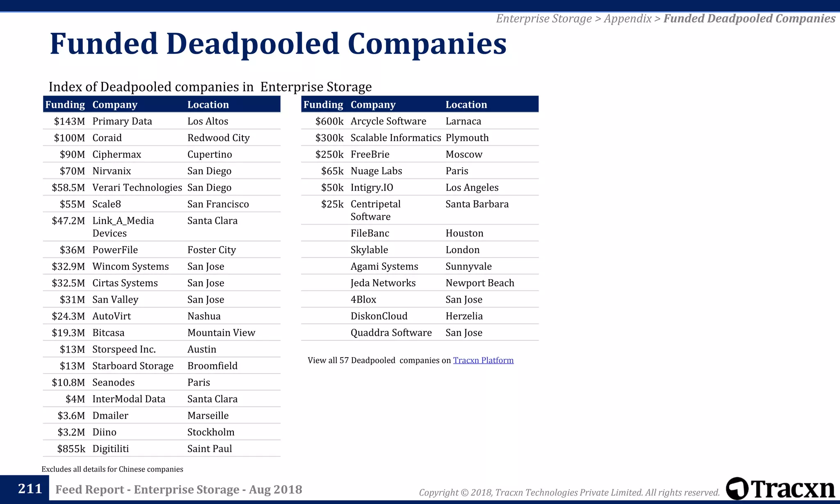Click the Los Altos location cell
This screenshot has width=840, height=504.
(x=208, y=121)
